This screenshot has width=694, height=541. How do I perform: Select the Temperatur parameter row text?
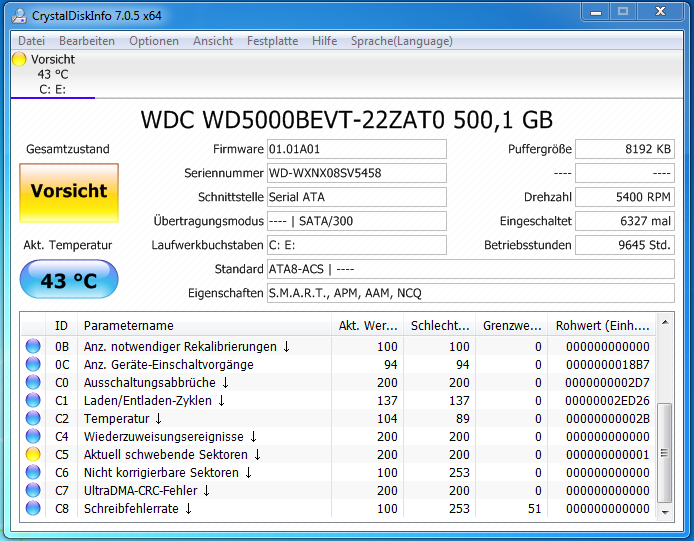123,418
